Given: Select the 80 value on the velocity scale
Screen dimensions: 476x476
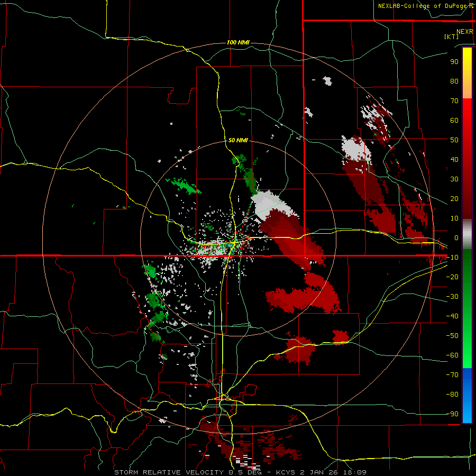Looking at the screenshot, I should tap(454, 81).
